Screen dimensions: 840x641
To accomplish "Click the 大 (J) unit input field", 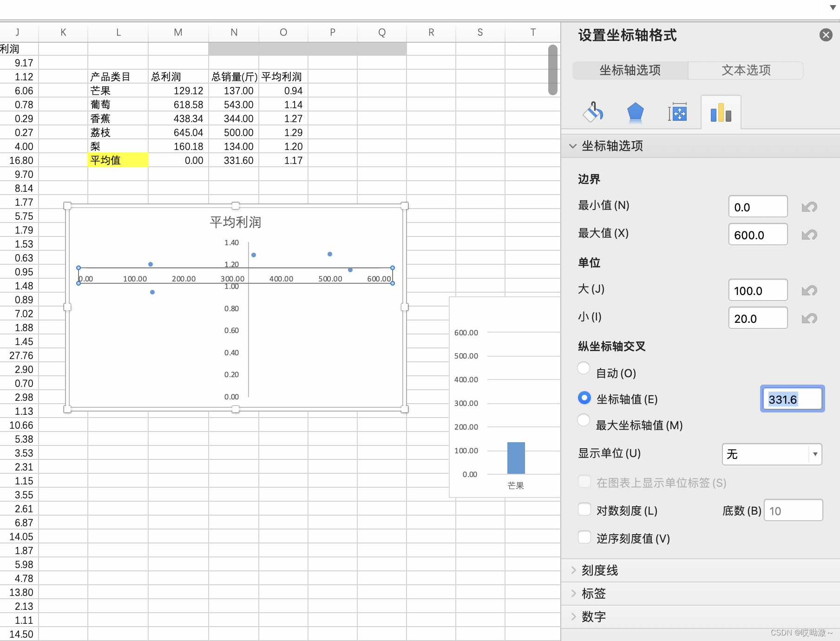I will click(758, 290).
